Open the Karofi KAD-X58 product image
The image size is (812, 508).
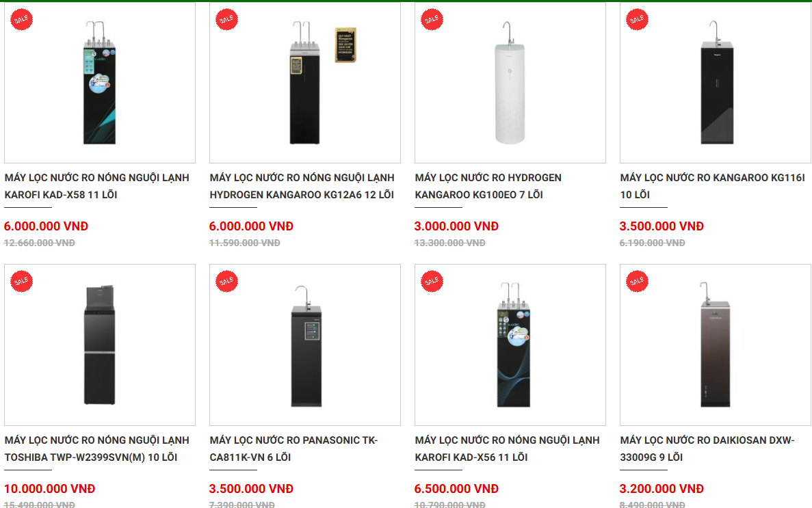(x=100, y=85)
